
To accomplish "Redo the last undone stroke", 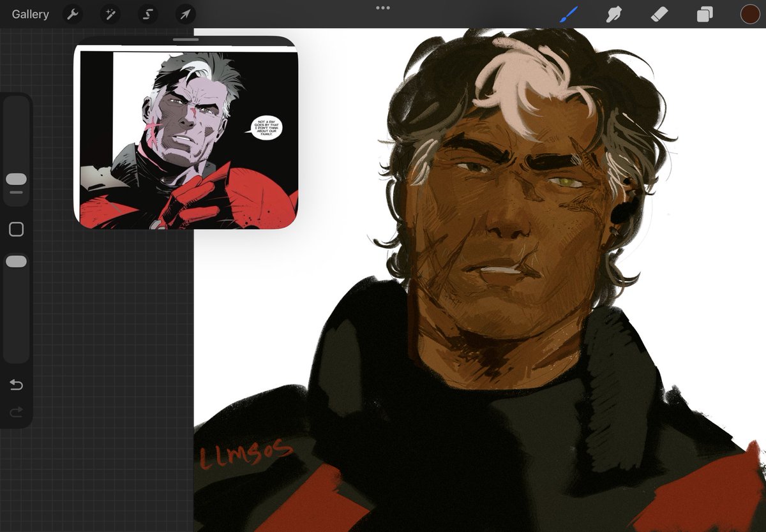I will 16,412.
